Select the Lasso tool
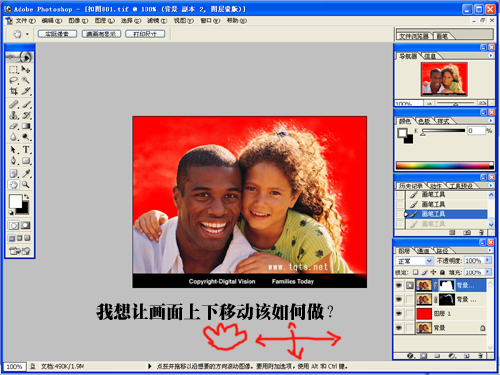This screenshot has height=375, width=500. click(x=14, y=80)
